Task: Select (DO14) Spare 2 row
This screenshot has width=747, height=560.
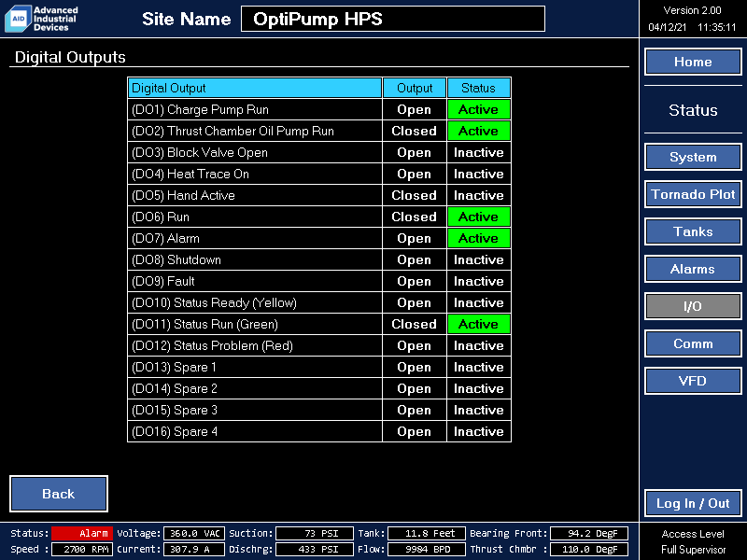Action: coord(319,388)
